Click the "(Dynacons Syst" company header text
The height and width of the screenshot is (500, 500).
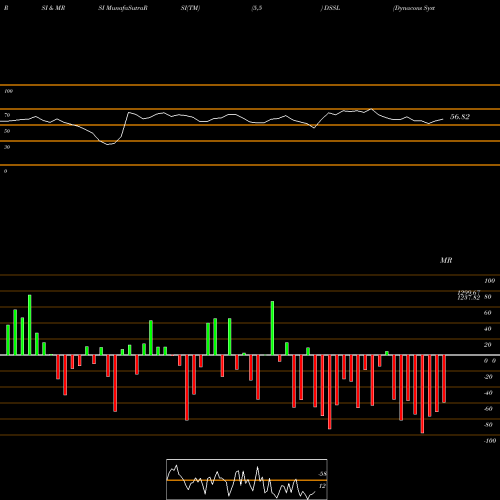tap(414, 8)
